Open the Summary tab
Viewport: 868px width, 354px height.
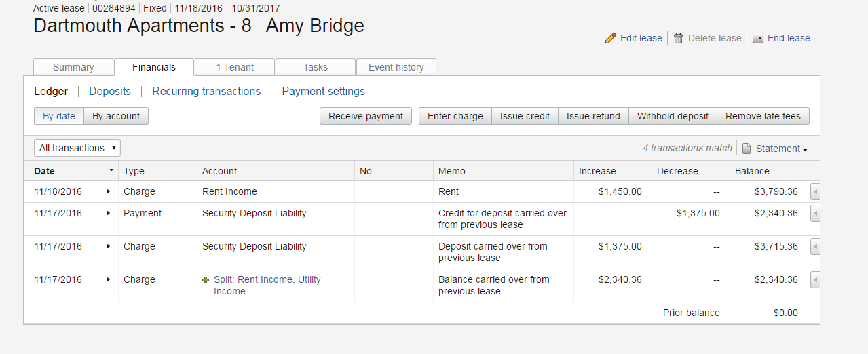pos(73,67)
